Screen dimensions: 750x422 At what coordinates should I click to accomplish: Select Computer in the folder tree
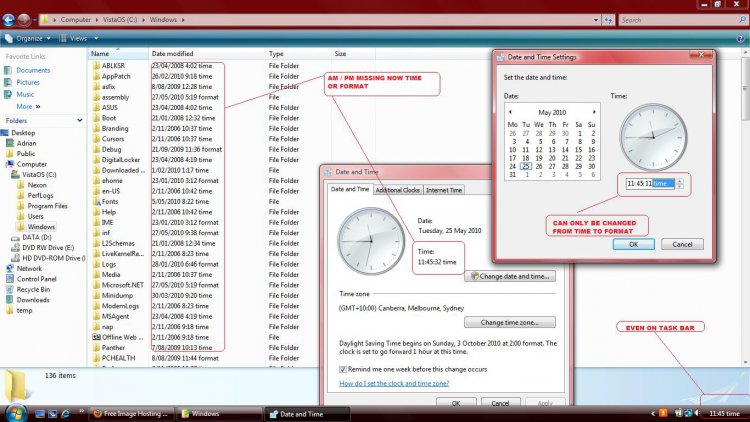pyautogui.click(x=32, y=164)
